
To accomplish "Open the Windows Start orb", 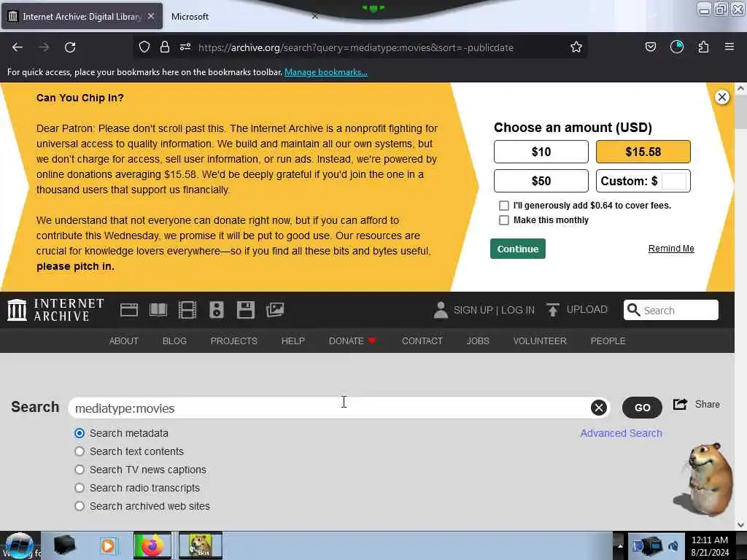I will [19, 545].
